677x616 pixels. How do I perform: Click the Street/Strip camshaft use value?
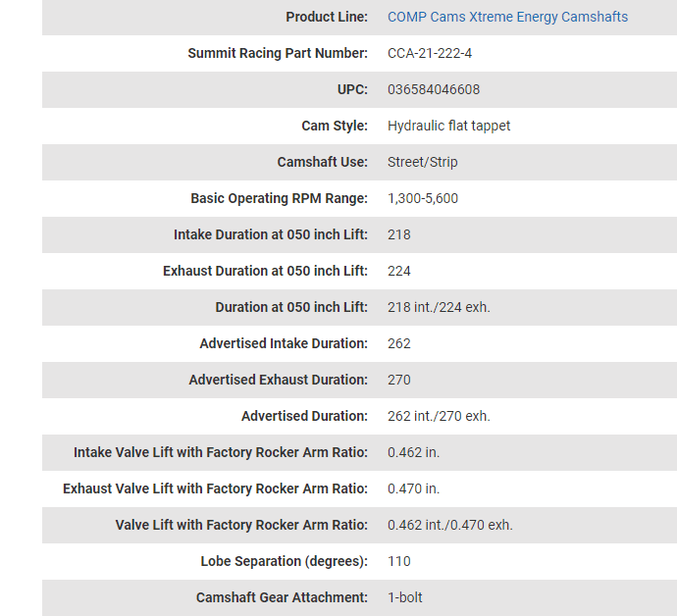coord(422,162)
